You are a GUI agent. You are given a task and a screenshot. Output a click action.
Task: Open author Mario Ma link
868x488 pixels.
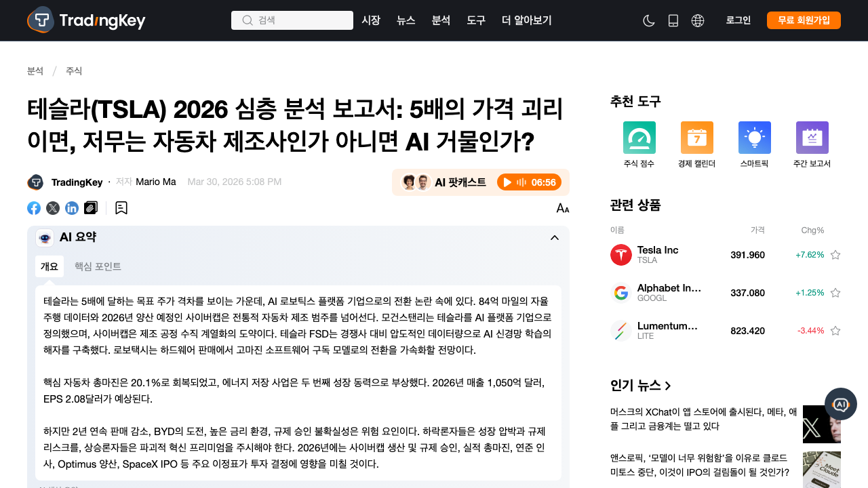(x=156, y=182)
